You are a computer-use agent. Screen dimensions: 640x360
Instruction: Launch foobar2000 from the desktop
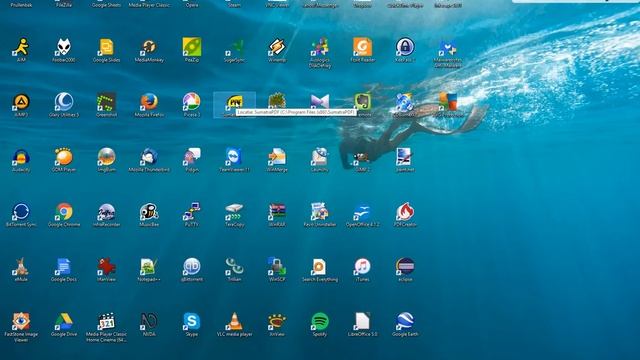pyautogui.click(x=64, y=48)
